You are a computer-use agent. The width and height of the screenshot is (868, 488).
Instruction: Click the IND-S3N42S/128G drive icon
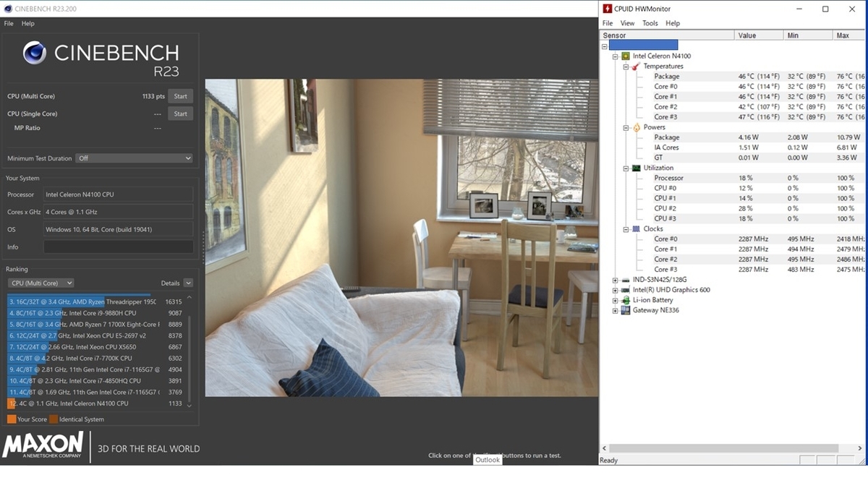coord(626,280)
